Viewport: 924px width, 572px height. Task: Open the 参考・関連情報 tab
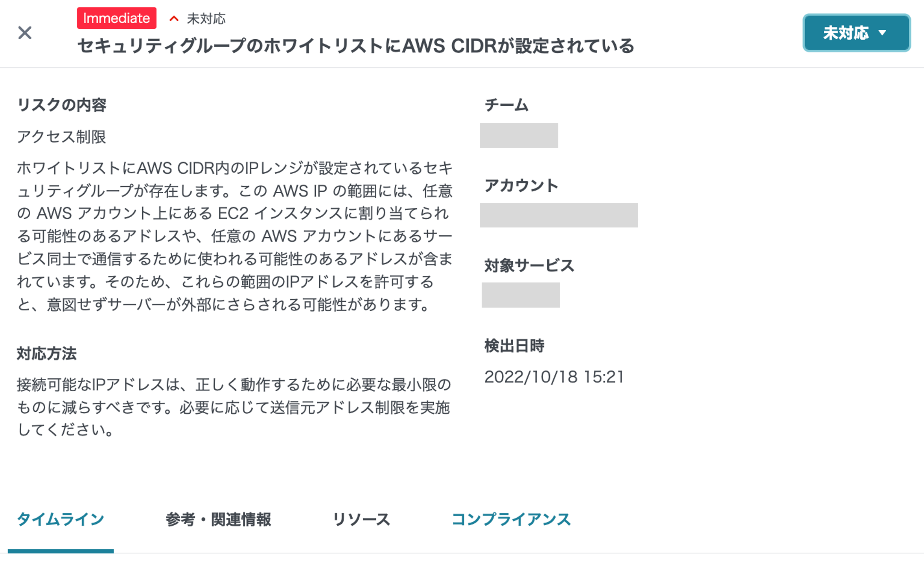click(218, 519)
